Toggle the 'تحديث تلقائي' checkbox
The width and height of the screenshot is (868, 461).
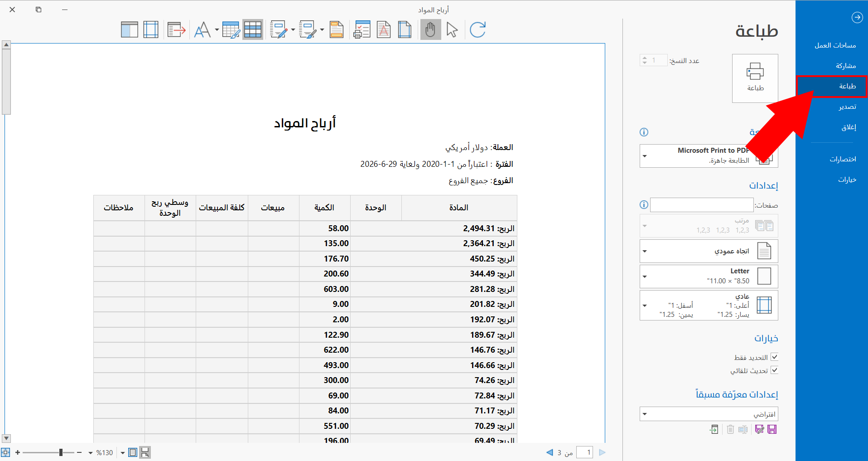coord(775,370)
